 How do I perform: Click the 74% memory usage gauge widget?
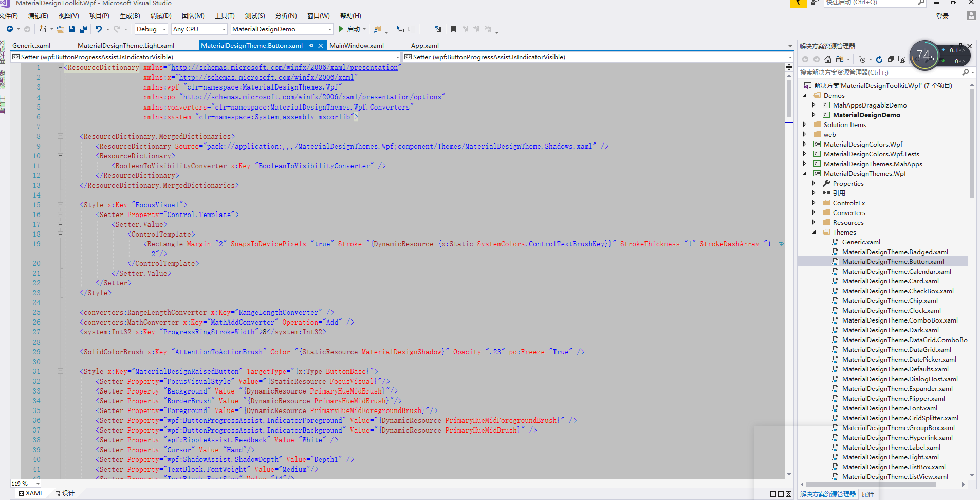point(924,56)
